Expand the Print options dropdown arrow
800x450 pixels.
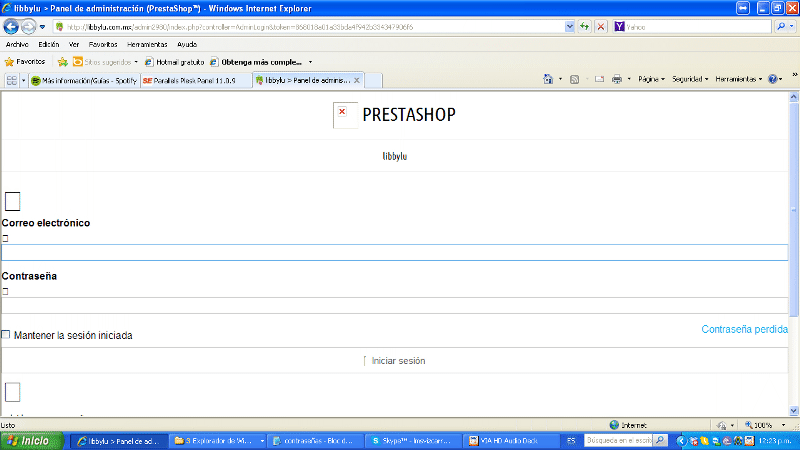629,79
